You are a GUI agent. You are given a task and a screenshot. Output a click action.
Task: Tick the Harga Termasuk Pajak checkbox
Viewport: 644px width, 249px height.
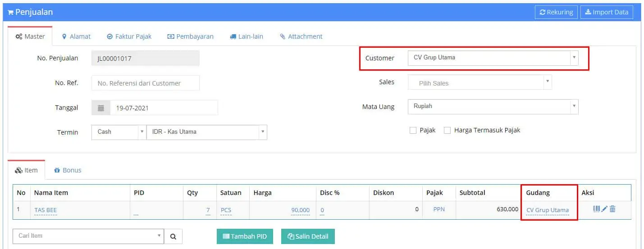(447, 131)
